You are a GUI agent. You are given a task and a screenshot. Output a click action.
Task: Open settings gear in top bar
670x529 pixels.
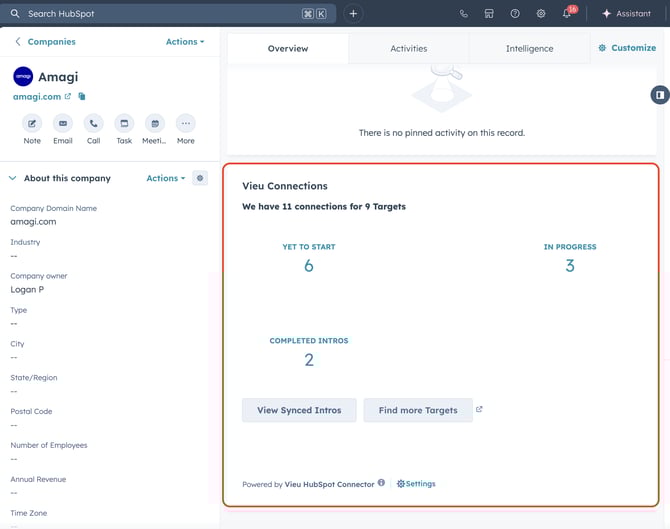[541, 14]
